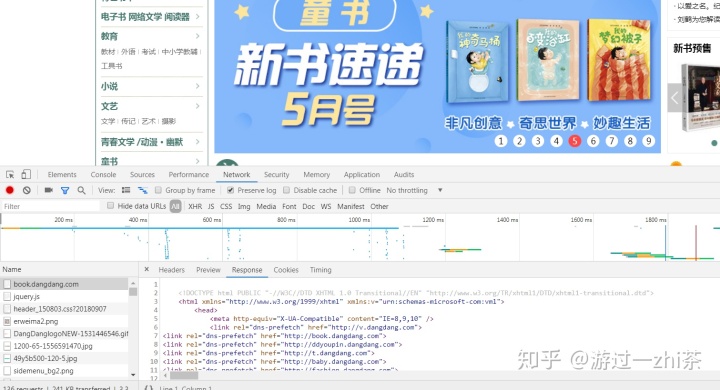Filter requests by Img type
Screen dimensions: 720x390
(244, 206)
